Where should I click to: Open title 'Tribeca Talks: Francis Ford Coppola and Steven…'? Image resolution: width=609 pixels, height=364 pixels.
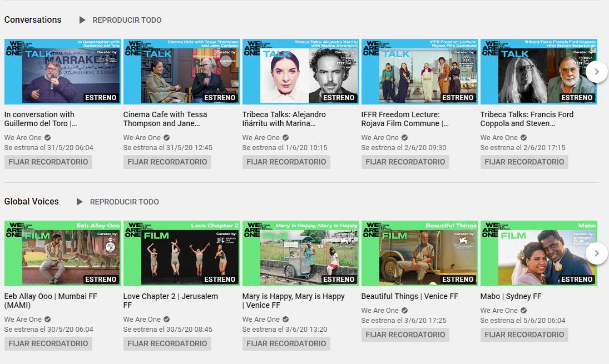(527, 119)
